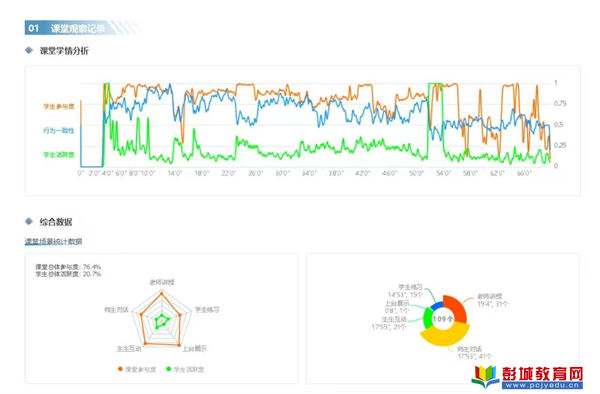600x394 pixels.
Task: Click the green polygon at the radar center
Action: (x=161, y=321)
